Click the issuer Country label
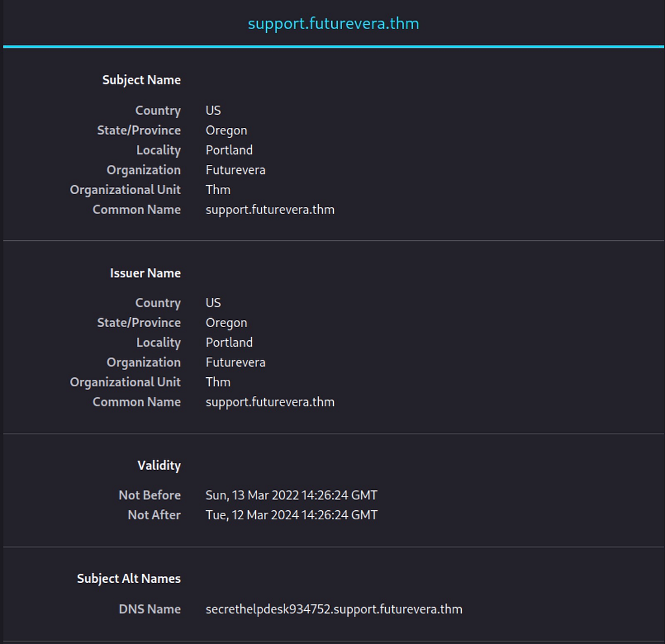Image resolution: width=665 pixels, height=644 pixels. (x=158, y=303)
